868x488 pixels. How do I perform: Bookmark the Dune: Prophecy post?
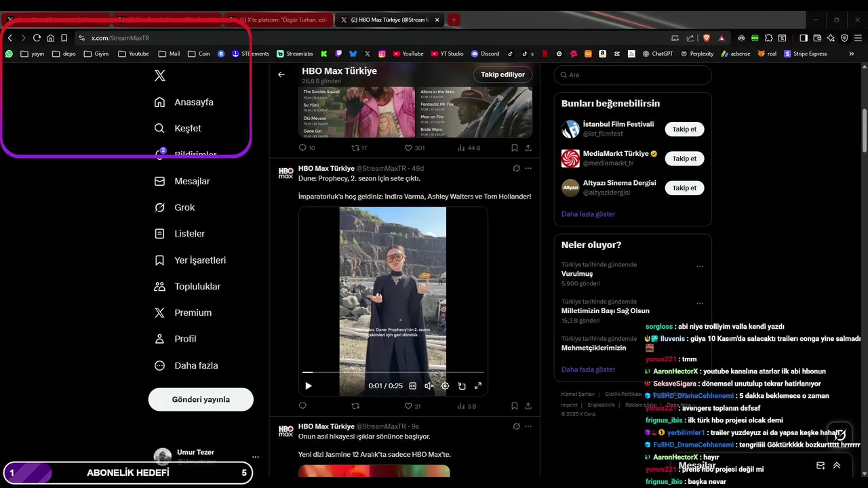[x=514, y=406]
